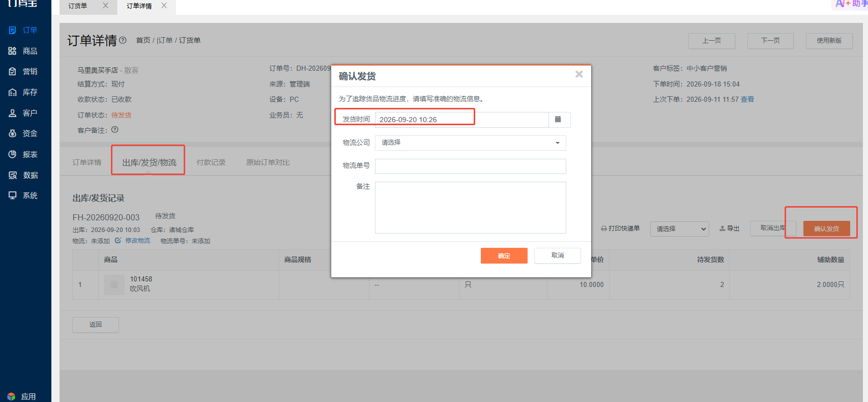Click the 首页 breadcrumb link
The image size is (868, 402).
point(143,40)
